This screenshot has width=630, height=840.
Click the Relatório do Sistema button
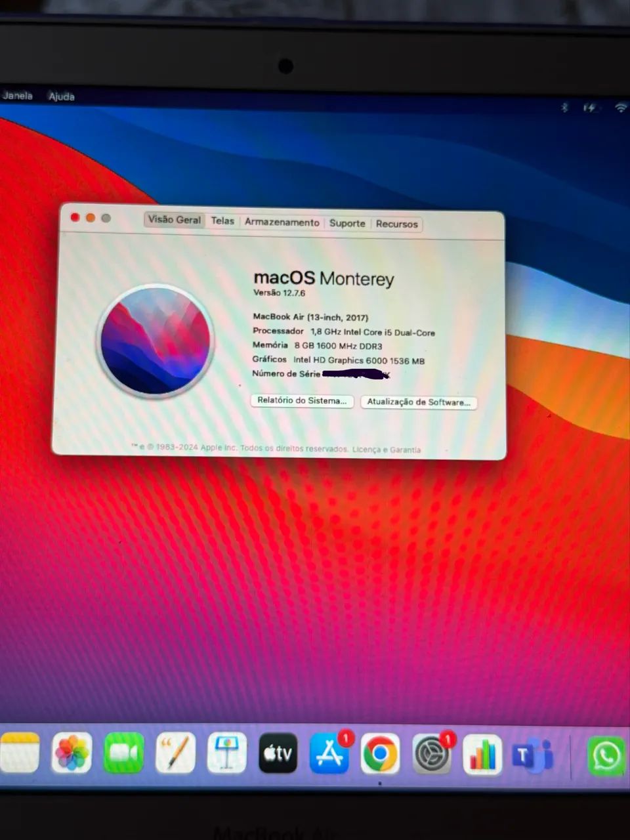[302, 400]
